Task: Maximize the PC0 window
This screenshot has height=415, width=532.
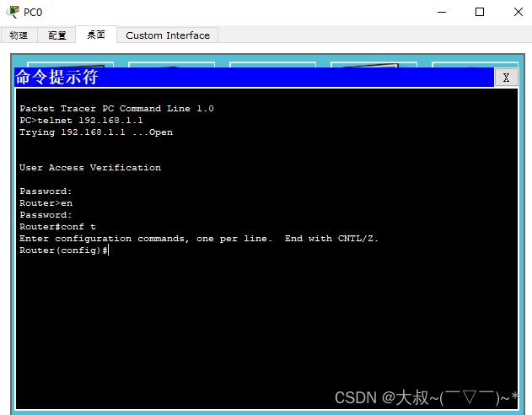Action: pyautogui.click(x=480, y=12)
